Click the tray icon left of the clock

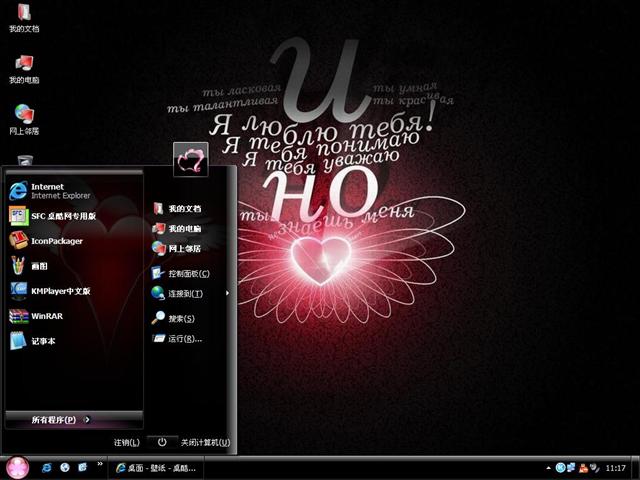click(594, 468)
